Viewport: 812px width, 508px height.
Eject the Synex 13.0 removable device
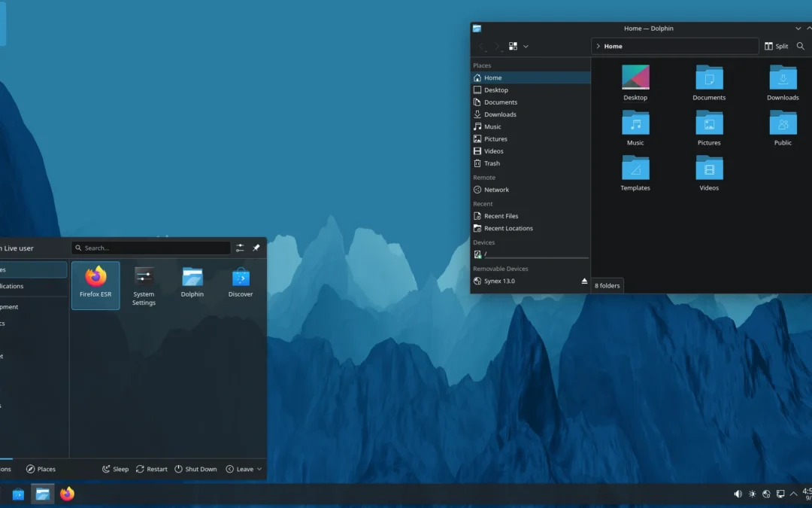(x=584, y=281)
